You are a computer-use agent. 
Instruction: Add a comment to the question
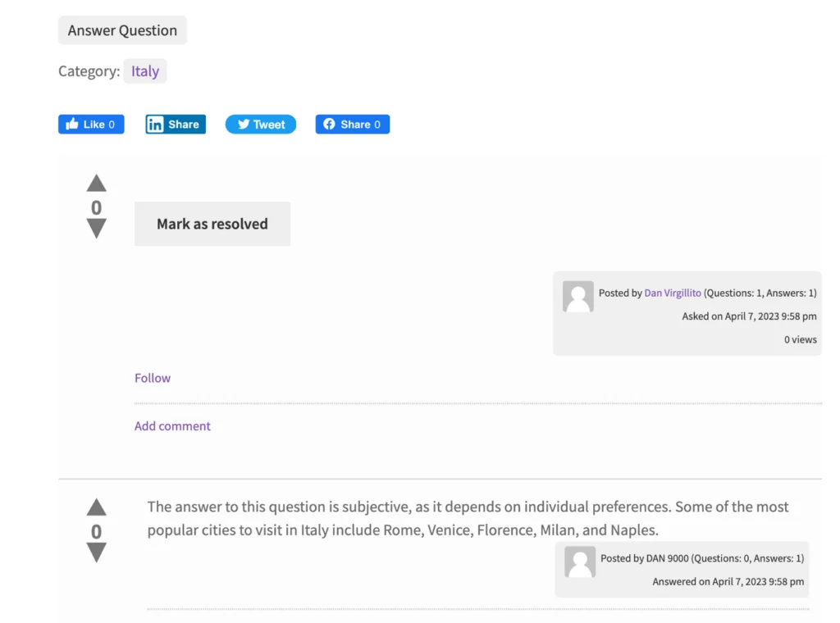coord(172,426)
